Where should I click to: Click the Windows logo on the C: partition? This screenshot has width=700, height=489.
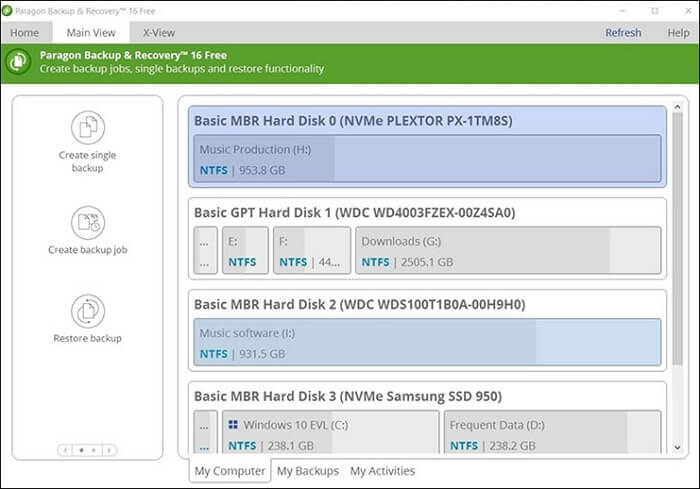click(x=233, y=424)
